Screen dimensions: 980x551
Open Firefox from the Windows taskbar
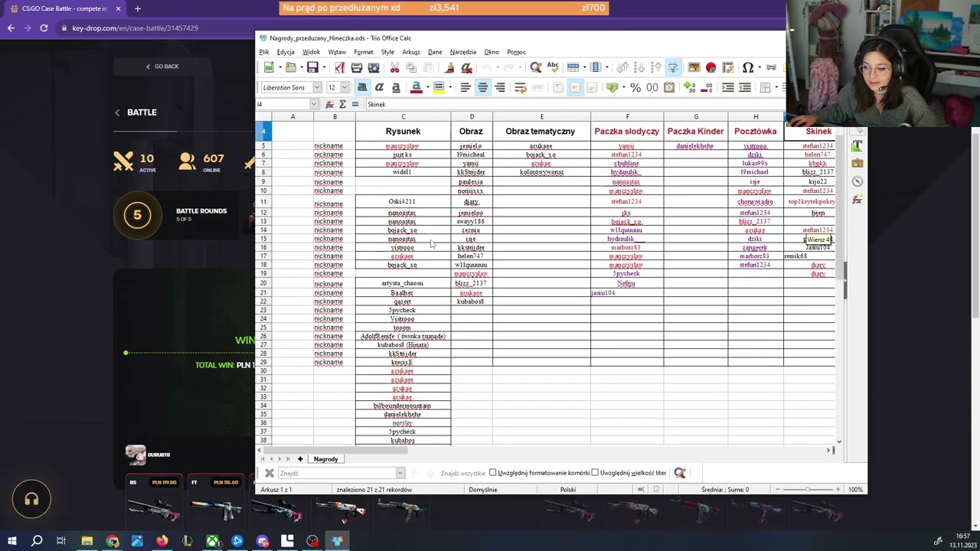tap(162, 541)
